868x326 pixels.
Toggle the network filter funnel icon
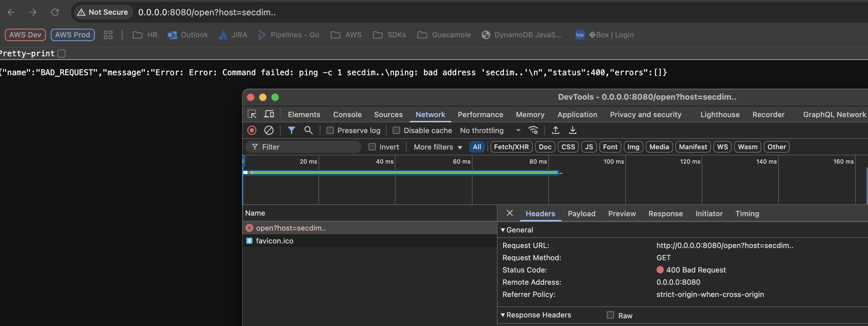[x=292, y=130]
